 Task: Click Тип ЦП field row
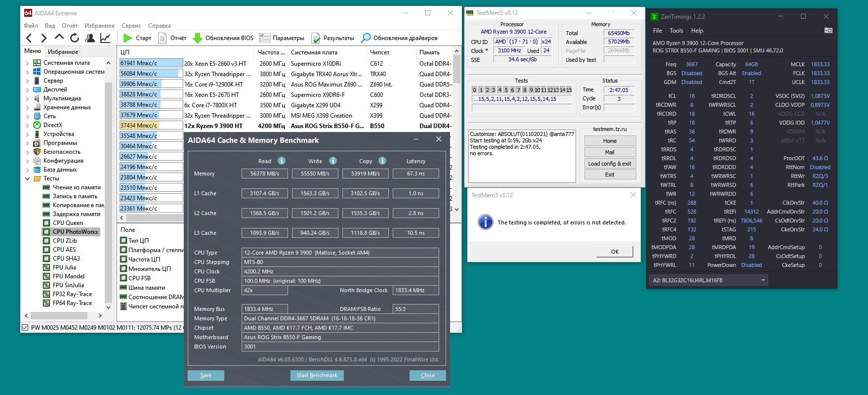point(138,241)
